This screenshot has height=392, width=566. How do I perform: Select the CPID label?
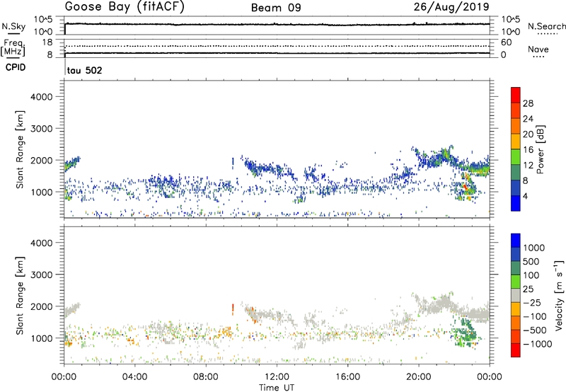coord(16,67)
